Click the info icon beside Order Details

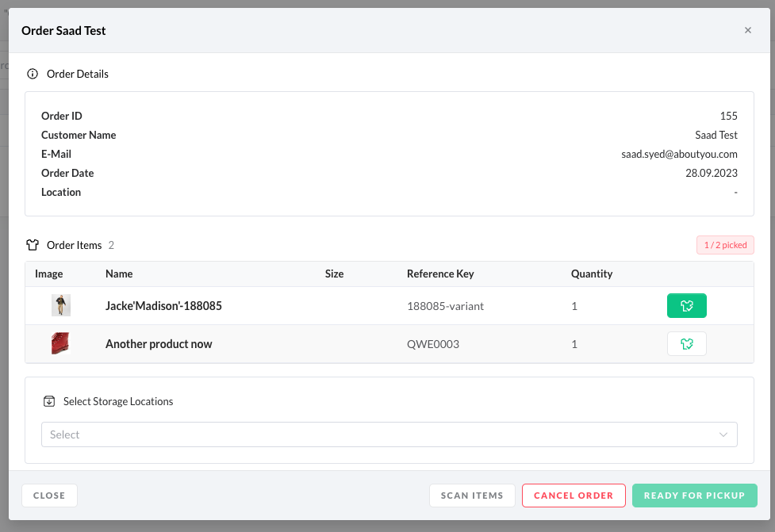[33, 74]
